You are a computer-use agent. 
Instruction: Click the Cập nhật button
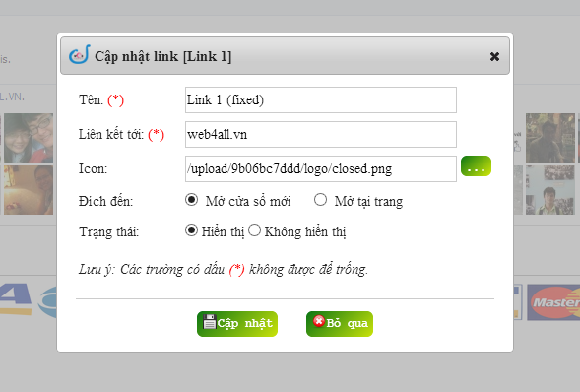coord(237,324)
